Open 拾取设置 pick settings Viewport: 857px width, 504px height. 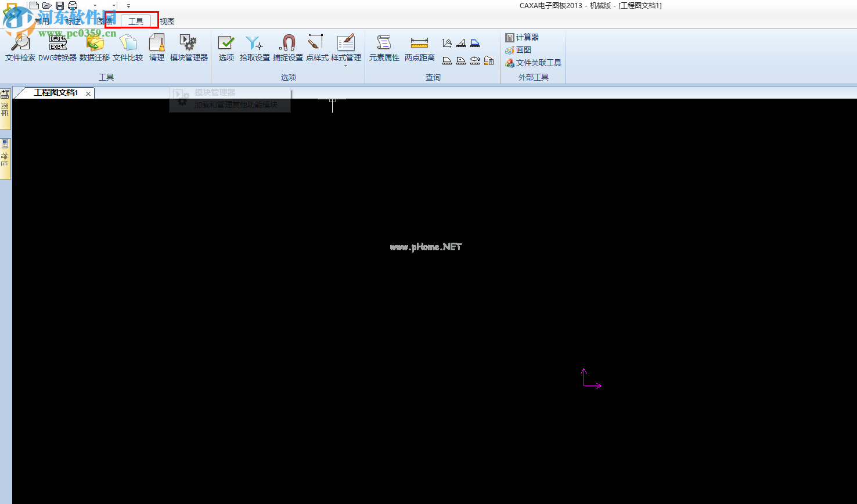coord(255,48)
